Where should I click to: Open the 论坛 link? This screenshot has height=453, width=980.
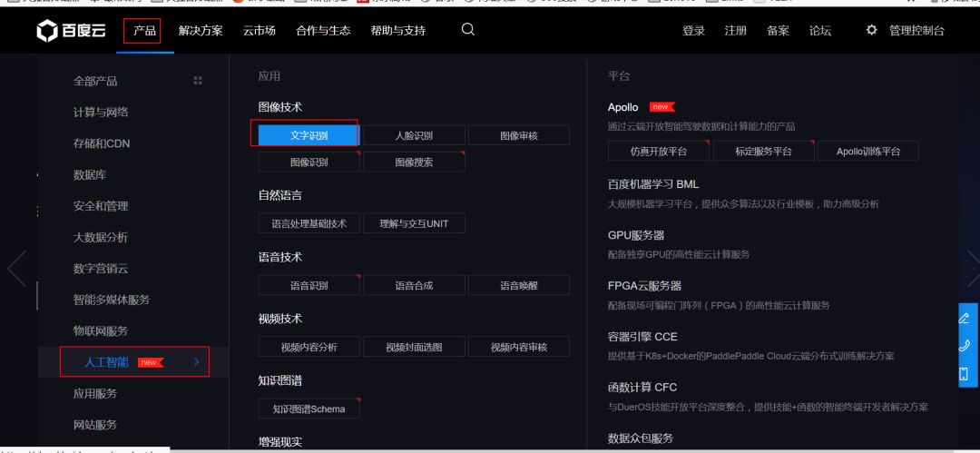pyautogui.click(x=820, y=30)
